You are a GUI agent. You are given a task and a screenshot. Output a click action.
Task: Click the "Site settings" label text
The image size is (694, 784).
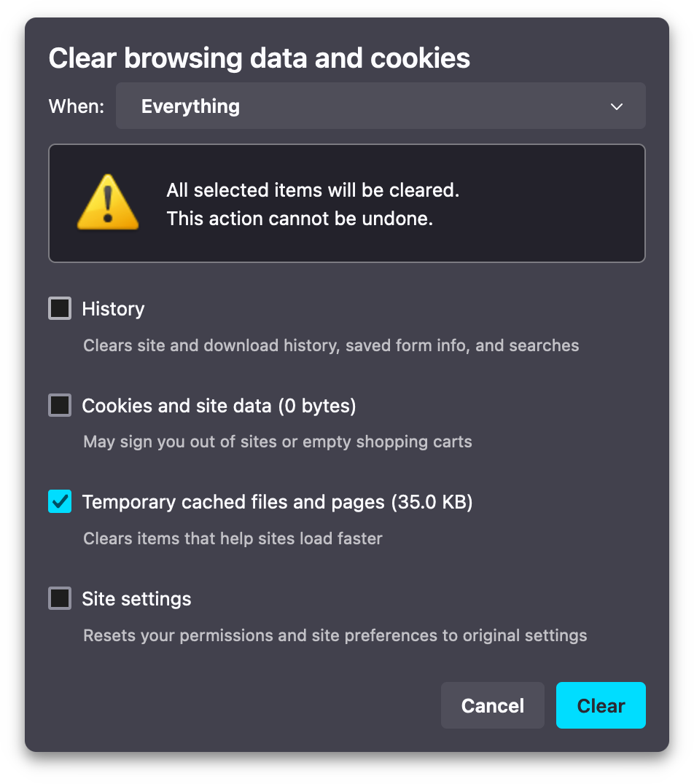tap(136, 599)
